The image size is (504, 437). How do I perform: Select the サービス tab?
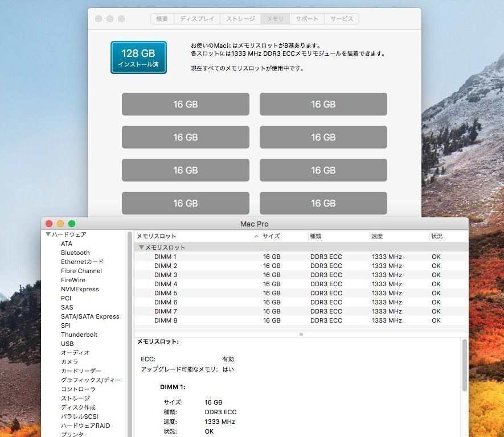click(341, 18)
